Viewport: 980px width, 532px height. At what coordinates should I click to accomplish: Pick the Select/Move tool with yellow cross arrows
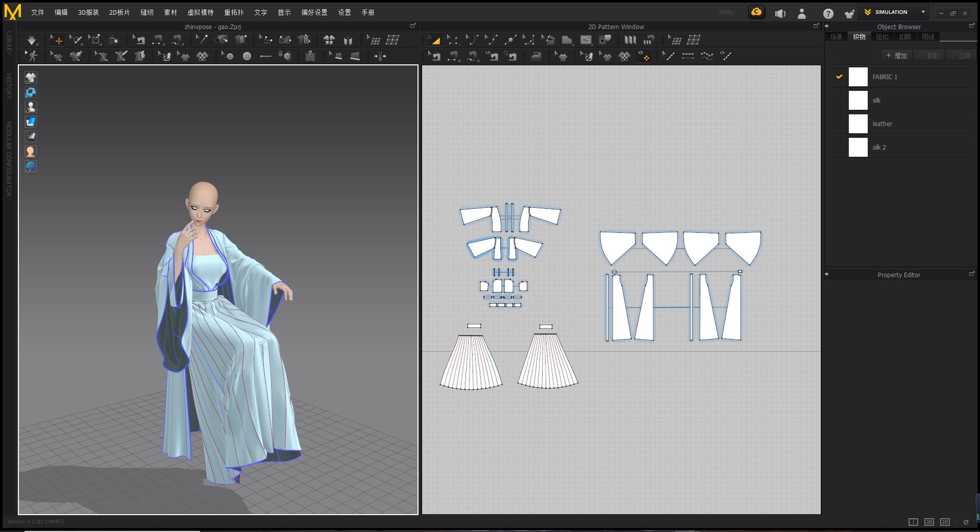57,40
